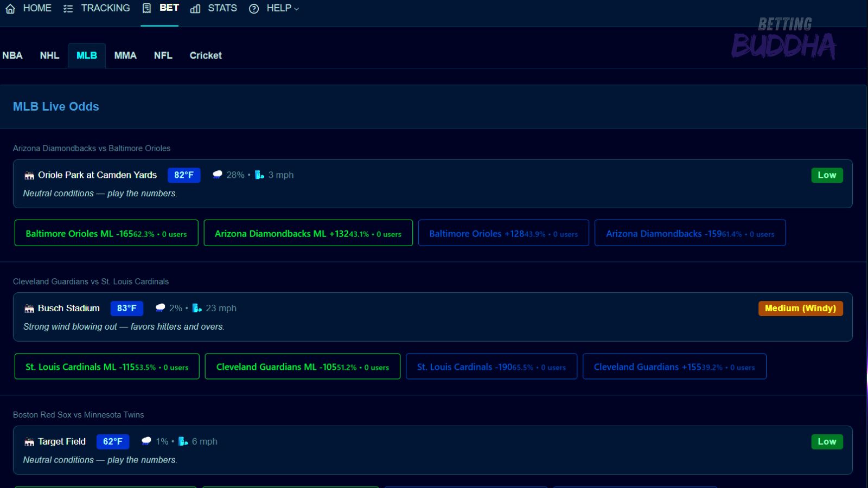
Task: Click Low badge for Oriole Park game
Action: [827, 175]
